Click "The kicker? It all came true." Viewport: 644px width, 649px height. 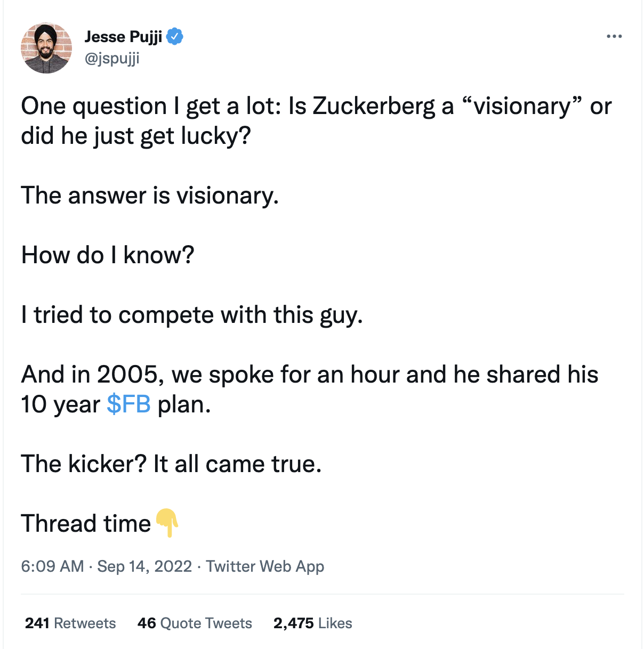coord(171,464)
